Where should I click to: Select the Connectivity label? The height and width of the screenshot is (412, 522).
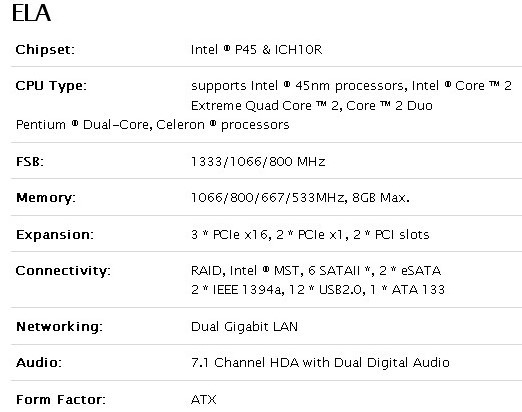click(63, 271)
